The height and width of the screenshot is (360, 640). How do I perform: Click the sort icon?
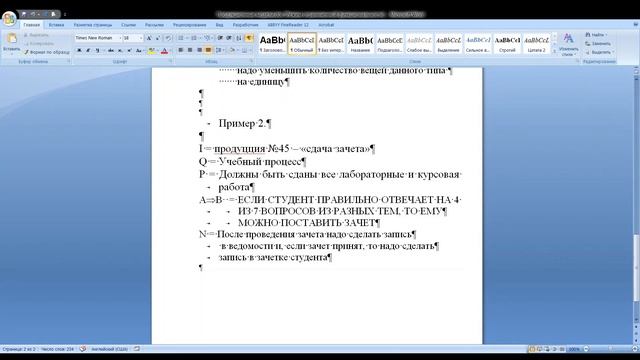[239, 38]
